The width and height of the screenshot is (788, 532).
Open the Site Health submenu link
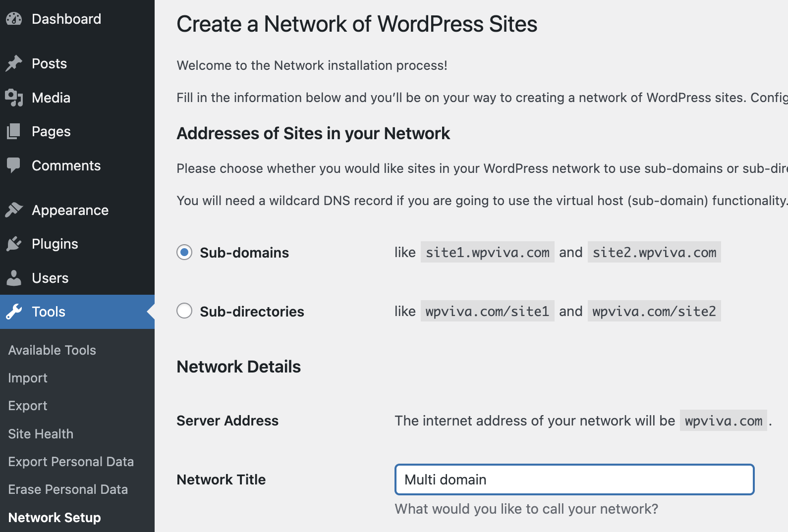point(41,434)
